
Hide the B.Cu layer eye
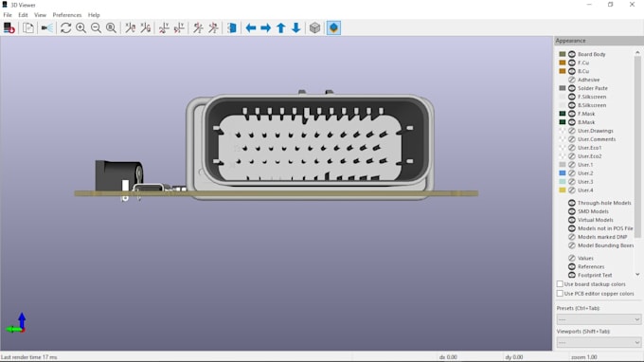572,71
